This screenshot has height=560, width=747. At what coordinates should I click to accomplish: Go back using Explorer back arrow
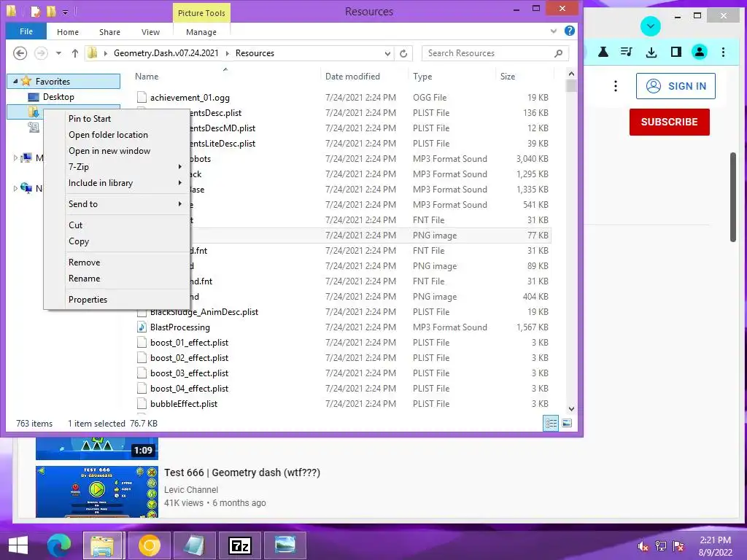[20, 52]
